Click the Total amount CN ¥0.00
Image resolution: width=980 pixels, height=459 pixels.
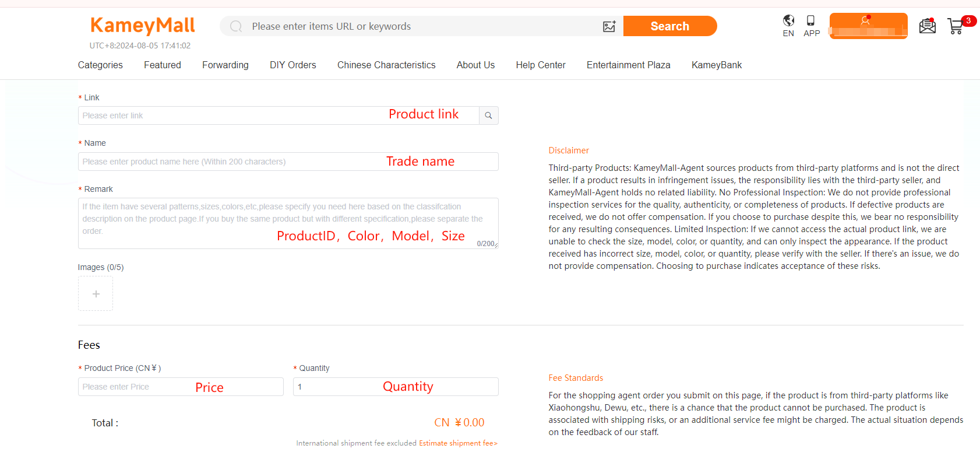(x=459, y=423)
